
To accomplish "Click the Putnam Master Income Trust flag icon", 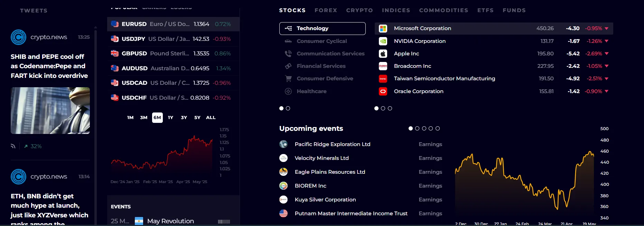I will tap(283, 214).
